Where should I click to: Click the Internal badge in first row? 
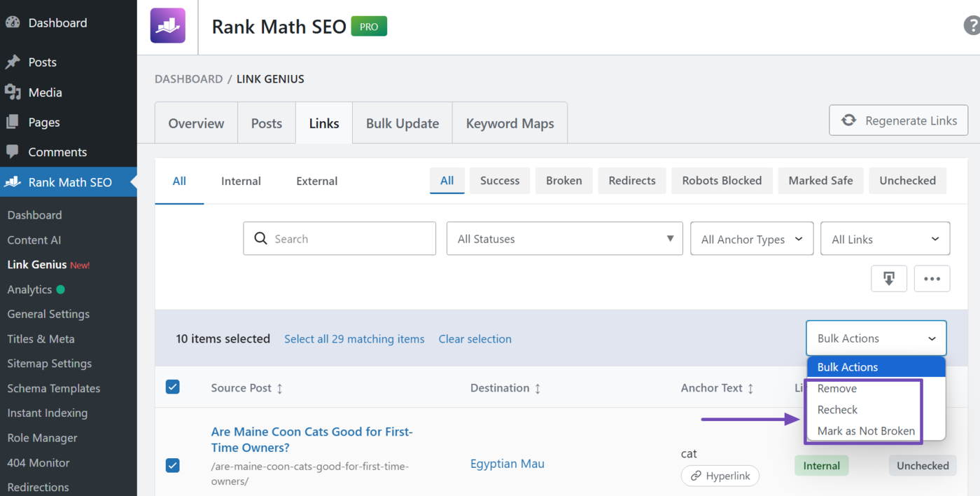click(x=821, y=465)
